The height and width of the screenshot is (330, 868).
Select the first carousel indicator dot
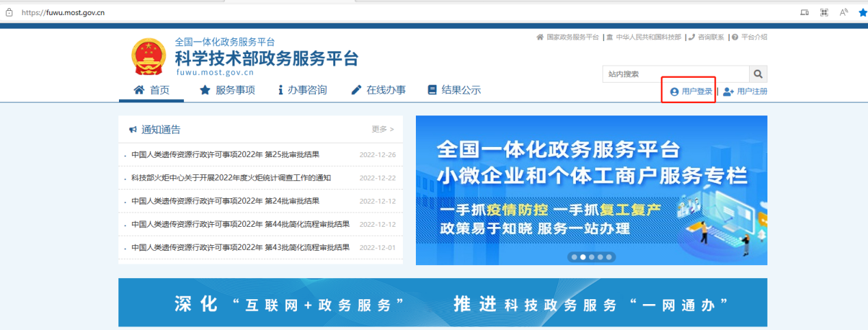click(573, 258)
